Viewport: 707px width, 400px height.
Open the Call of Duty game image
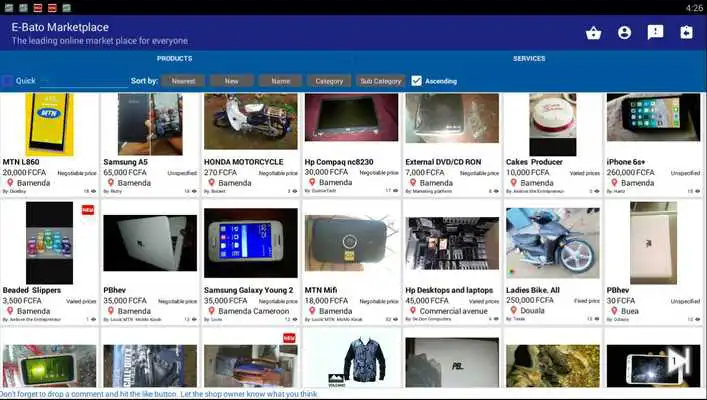pos(150,366)
